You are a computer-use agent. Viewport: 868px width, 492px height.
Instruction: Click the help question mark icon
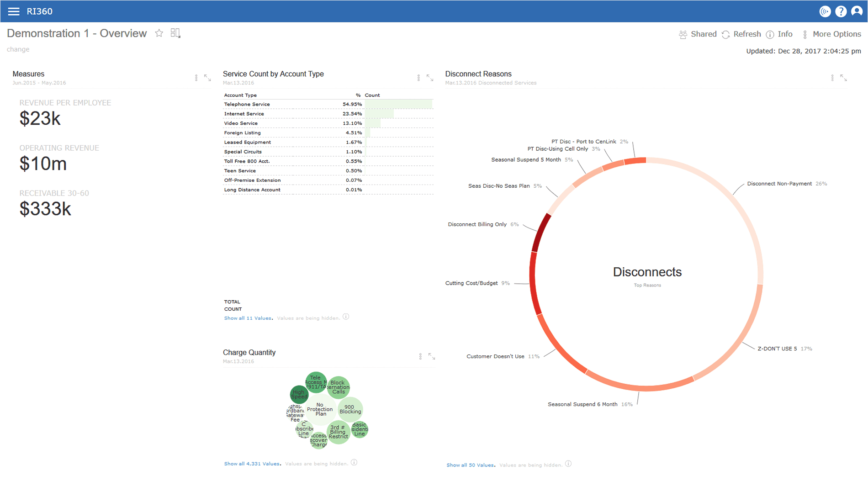(x=841, y=11)
